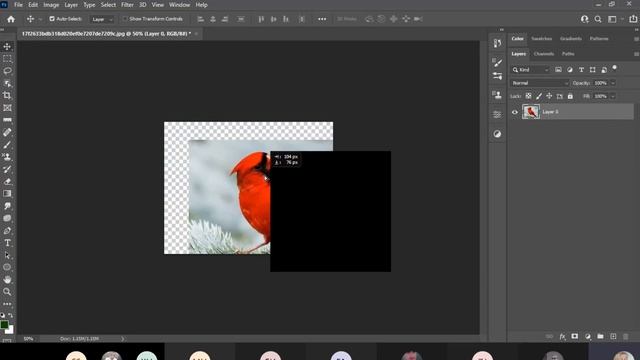Select the Zoom tool
The image size is (640, 360).
coord(7,292)
